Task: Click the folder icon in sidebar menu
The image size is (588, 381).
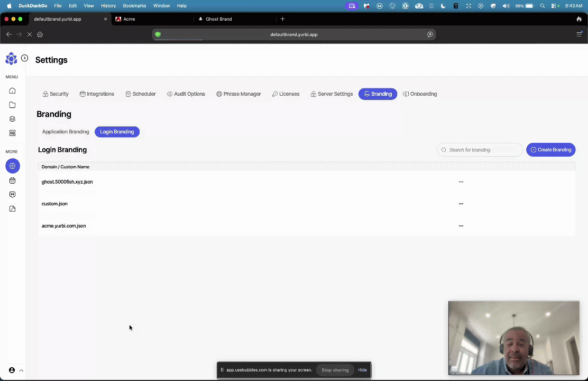Action: coord(12,105)
